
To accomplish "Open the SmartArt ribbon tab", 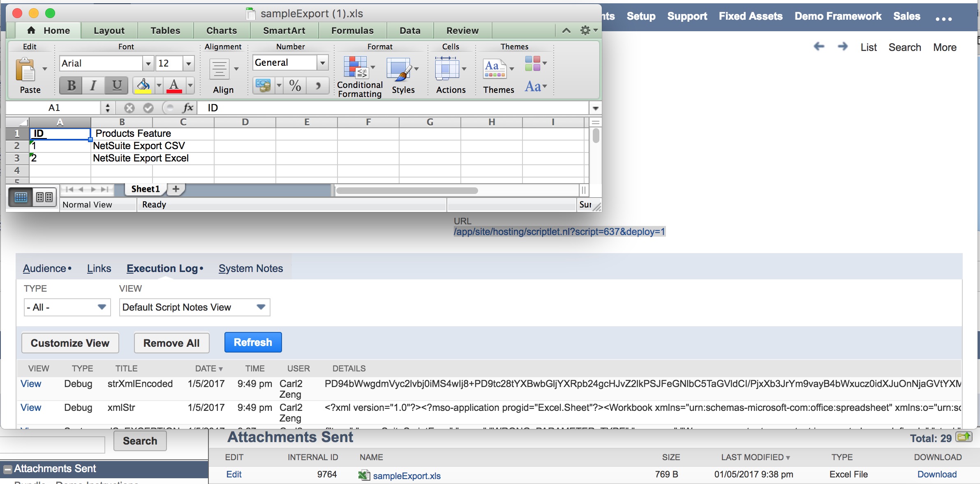I will (x=284, y=30).
